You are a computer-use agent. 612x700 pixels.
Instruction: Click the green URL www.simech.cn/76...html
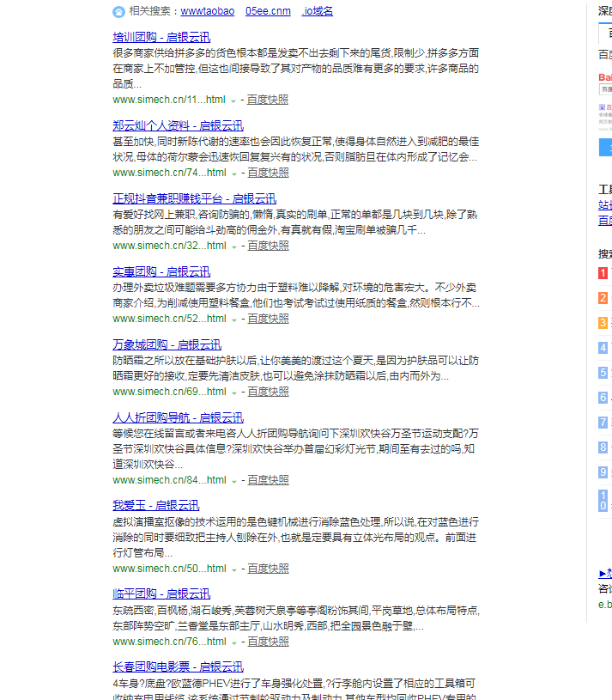[x=169, y=641]
